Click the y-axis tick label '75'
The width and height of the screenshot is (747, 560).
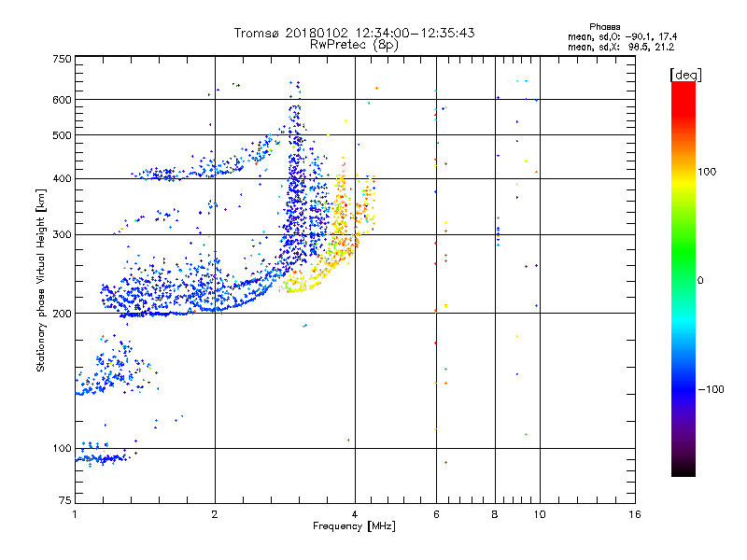pos(65,500)
